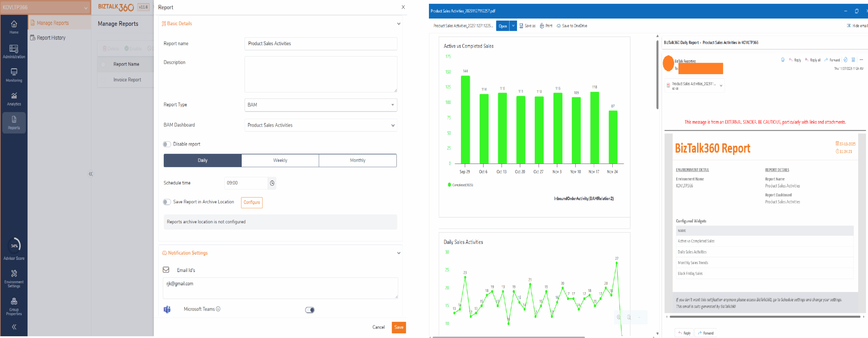Go to the Monitoring section

click(14, 75)
